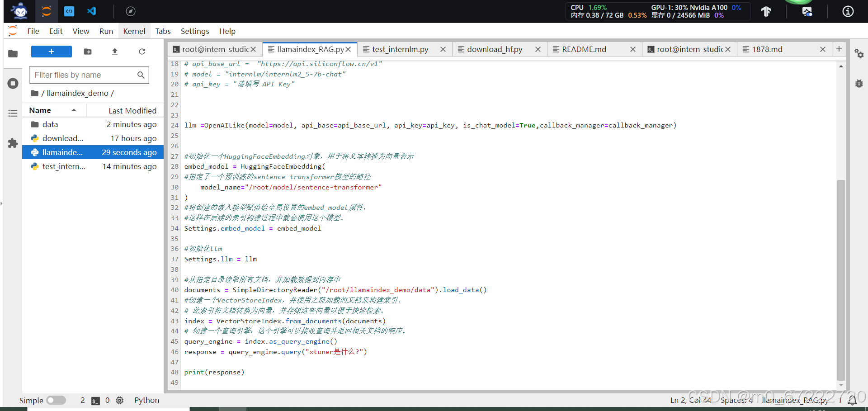Screen dimensions: 868x411
Task: Refresh the file browser list
Action: click(142, 52)
